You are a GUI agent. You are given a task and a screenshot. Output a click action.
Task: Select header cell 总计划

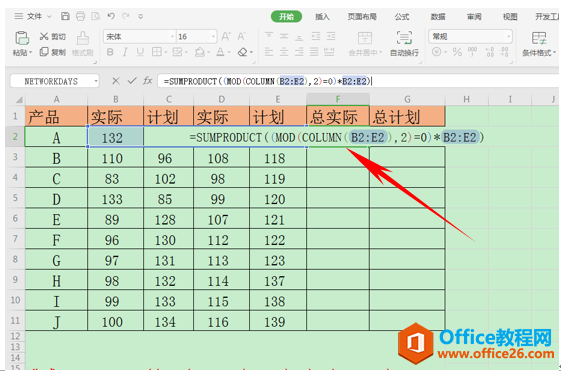tap(407, 116)
